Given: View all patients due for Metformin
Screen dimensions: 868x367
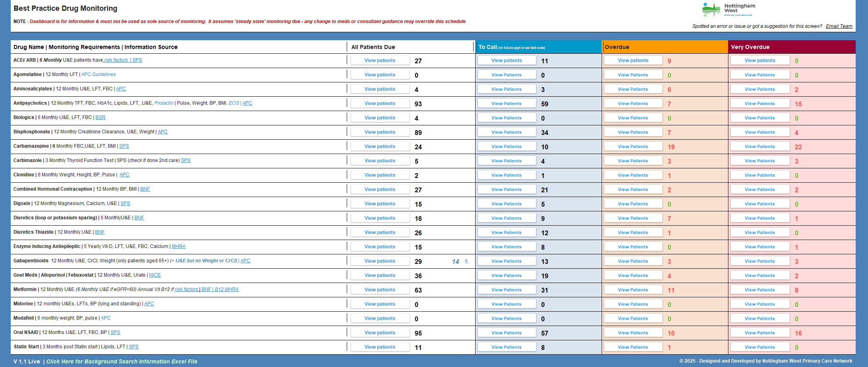Looking at the screenshot, I should (380, 290).
